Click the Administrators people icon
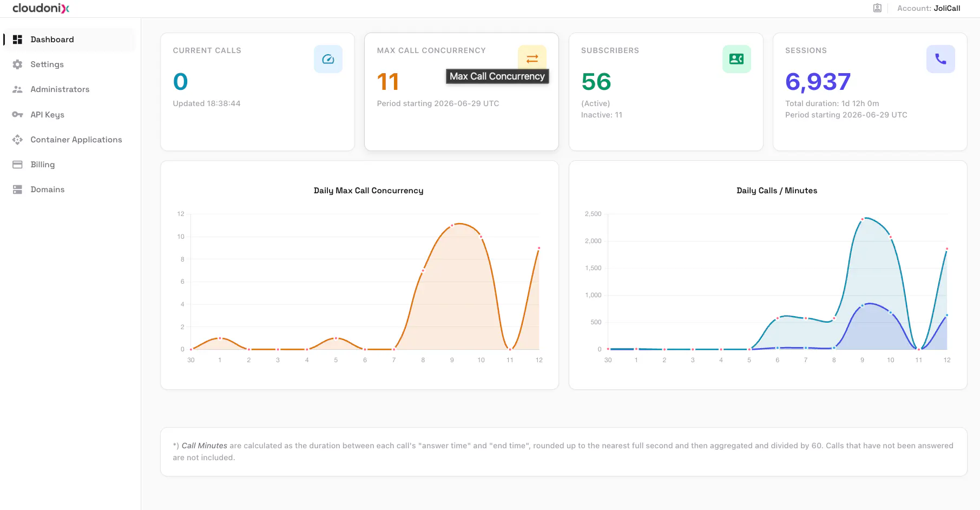 [17, 89]
